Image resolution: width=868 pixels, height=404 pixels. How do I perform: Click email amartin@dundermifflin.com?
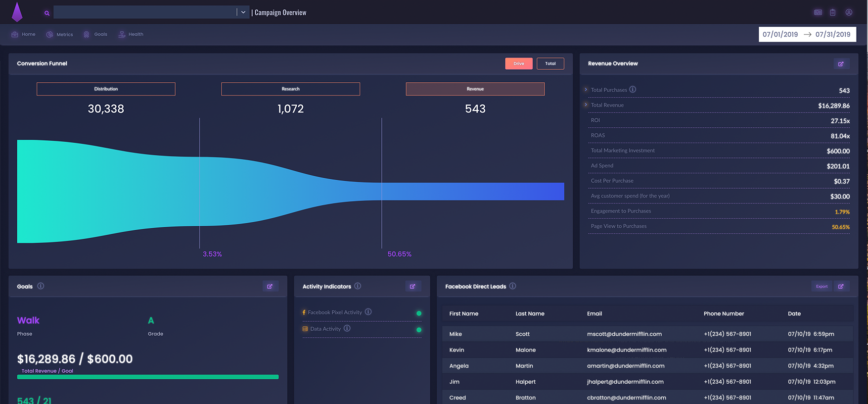(626, 366)
